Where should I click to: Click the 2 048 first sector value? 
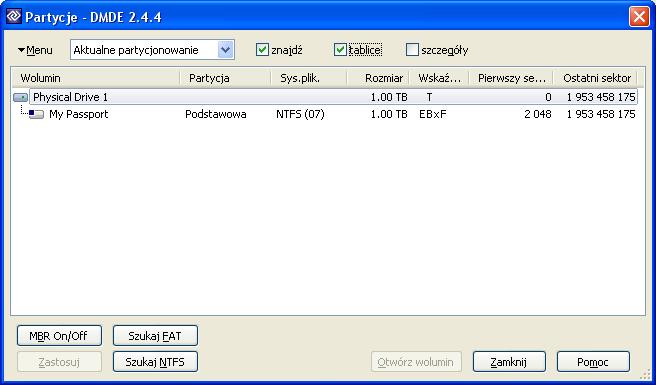538,114
